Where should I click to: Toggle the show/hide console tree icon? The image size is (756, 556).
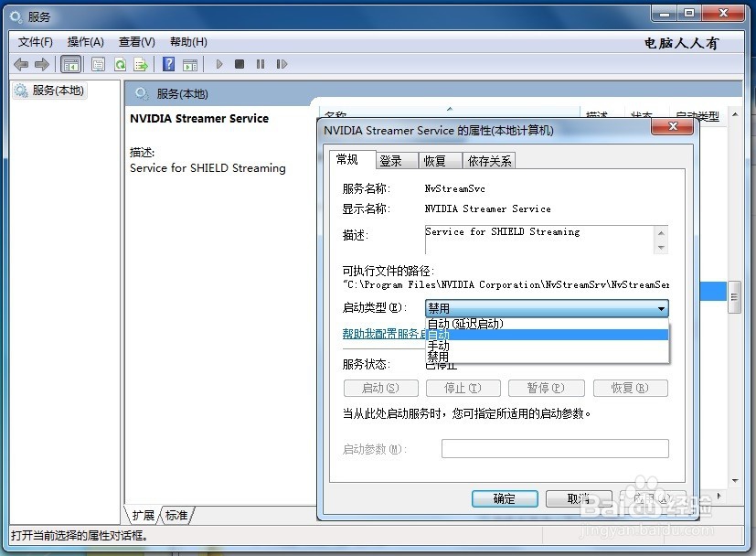click(x=71, y=64)
